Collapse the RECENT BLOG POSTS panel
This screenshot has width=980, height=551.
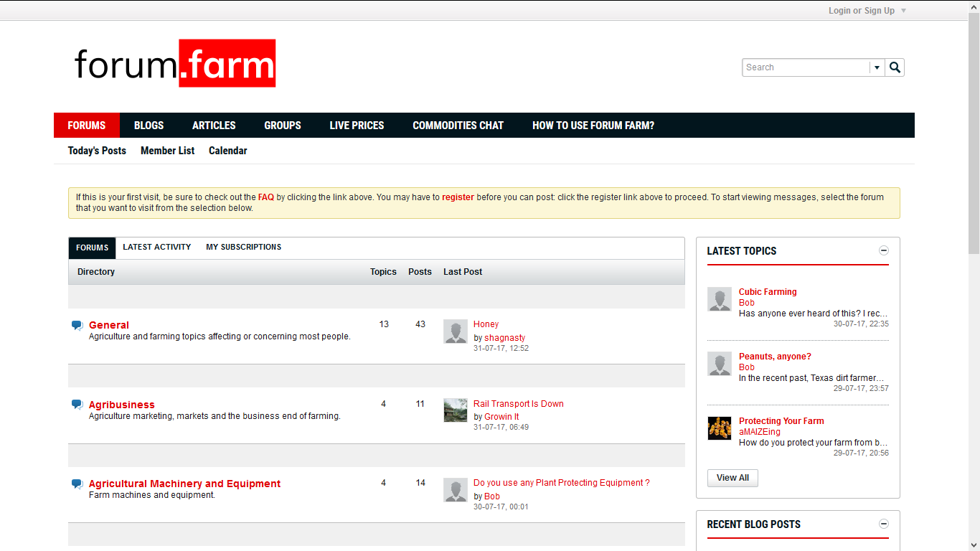(884, 524)
